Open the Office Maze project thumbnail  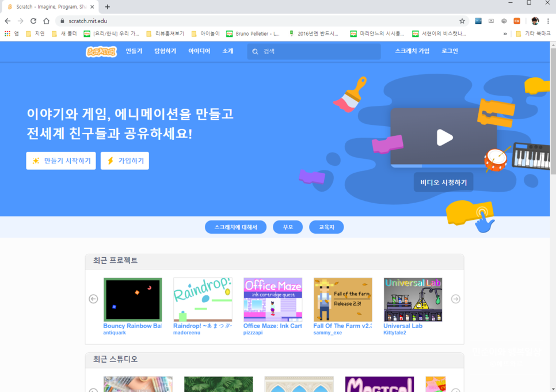(273, 300)
